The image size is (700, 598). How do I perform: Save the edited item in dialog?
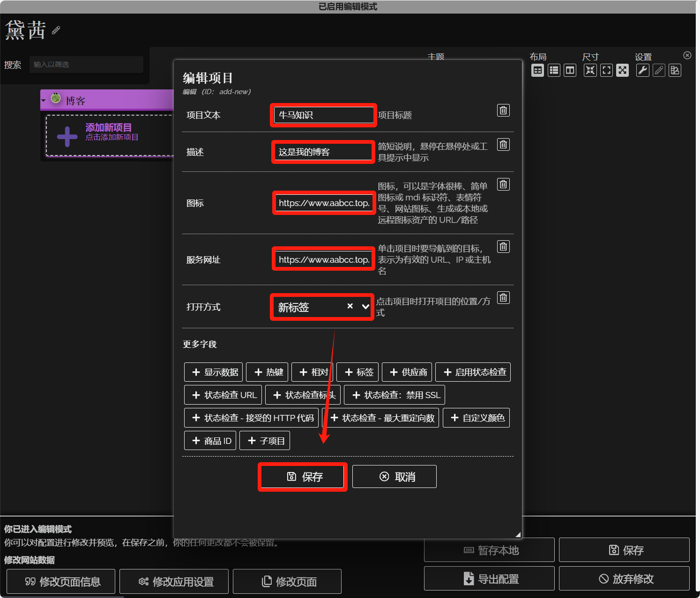[303, 477]
